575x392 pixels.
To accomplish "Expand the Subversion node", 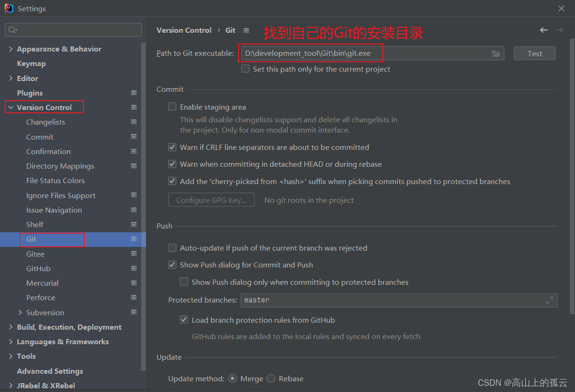I will (x=20, y=312).
